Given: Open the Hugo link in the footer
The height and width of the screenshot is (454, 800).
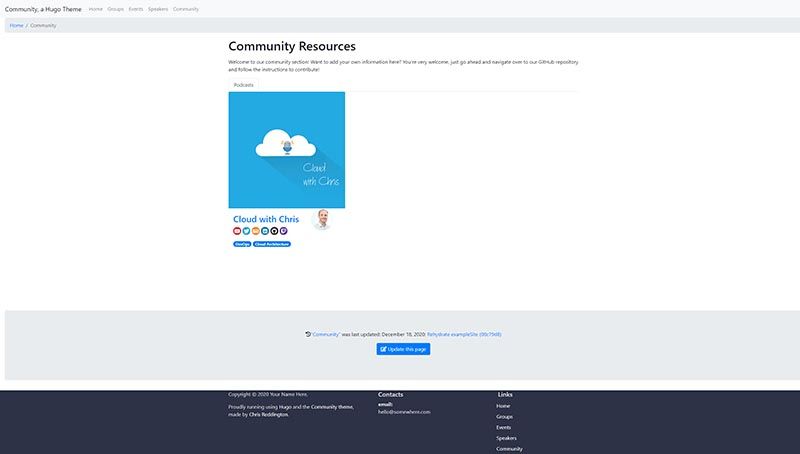Looking at the screenshot, I should click(285, 407).
